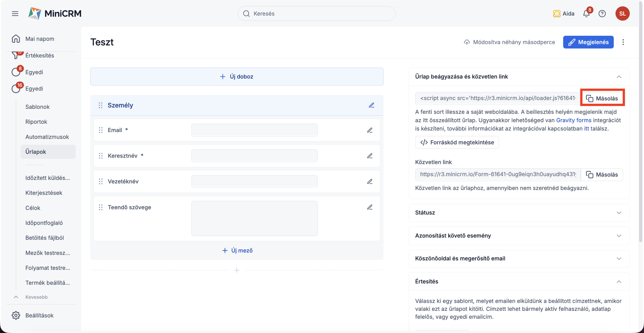This screenshot has width=644, height=333.
Task: Open Kiterjesztések in sidebar
Action: 44,193
